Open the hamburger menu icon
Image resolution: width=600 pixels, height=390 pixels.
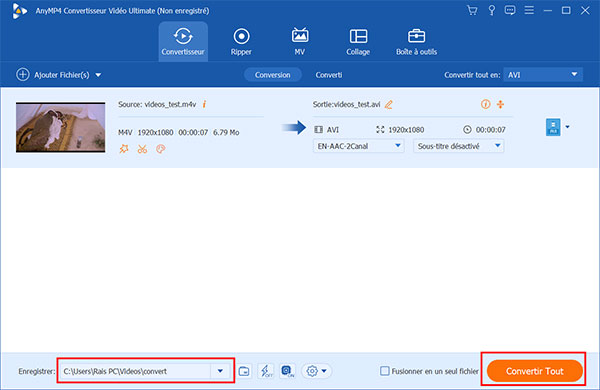click(x=529, y=10)
